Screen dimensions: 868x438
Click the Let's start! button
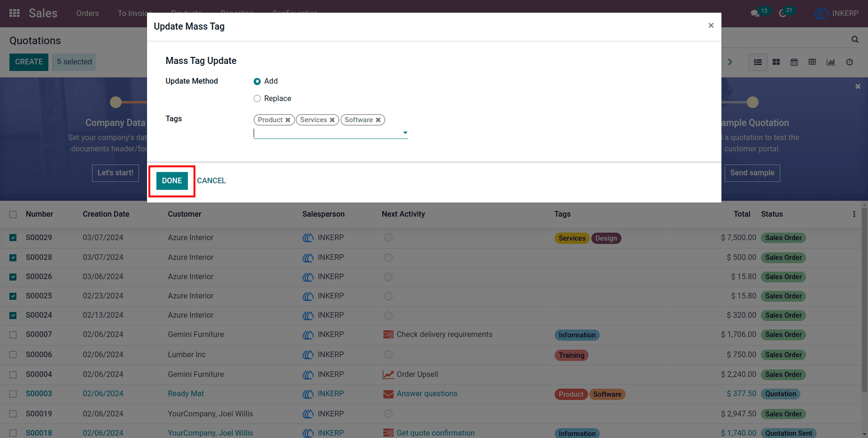[116, 173]
